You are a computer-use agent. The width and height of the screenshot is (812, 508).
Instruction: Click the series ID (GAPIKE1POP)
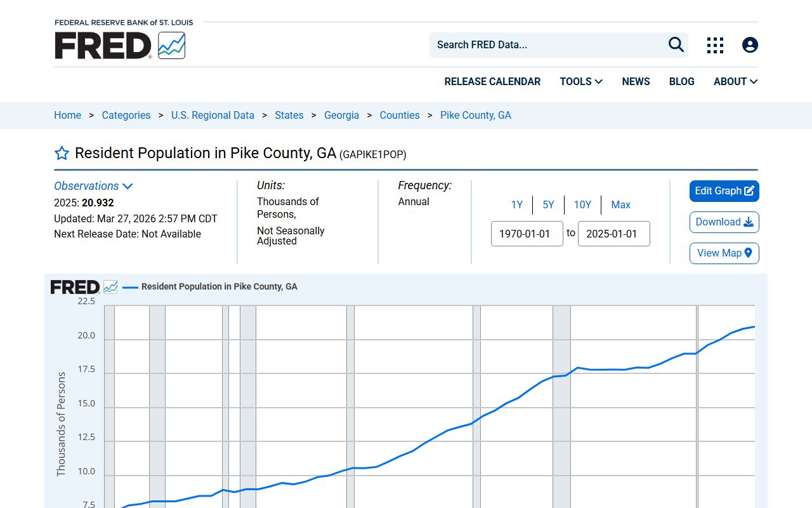point(373,154)
